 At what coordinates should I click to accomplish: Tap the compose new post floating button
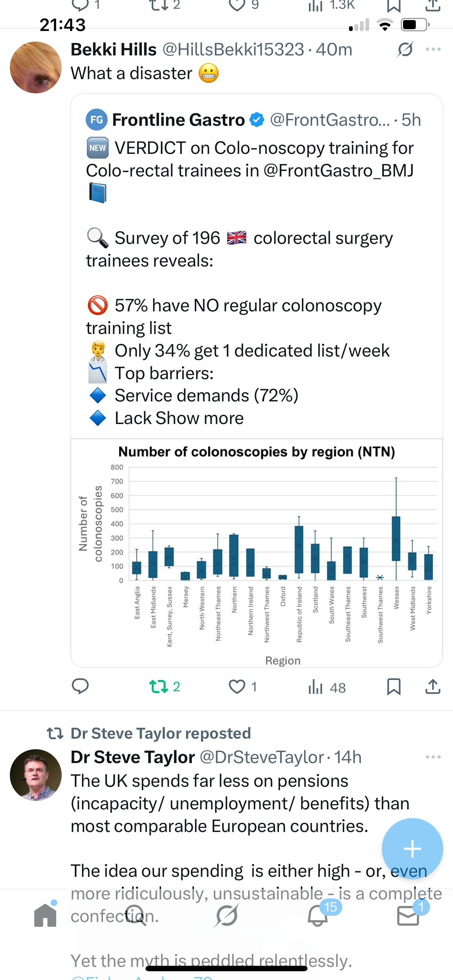pyautogui.click(x=412, y=849)
